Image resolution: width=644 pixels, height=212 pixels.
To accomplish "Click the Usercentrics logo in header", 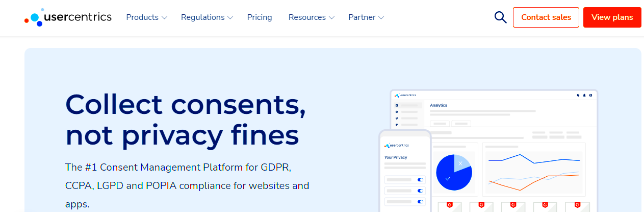I will point(68,17).
